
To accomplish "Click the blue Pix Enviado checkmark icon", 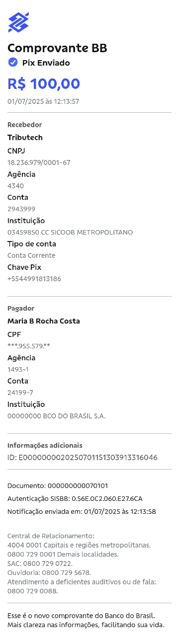I will pyautogui.click(x=12, y=63).
